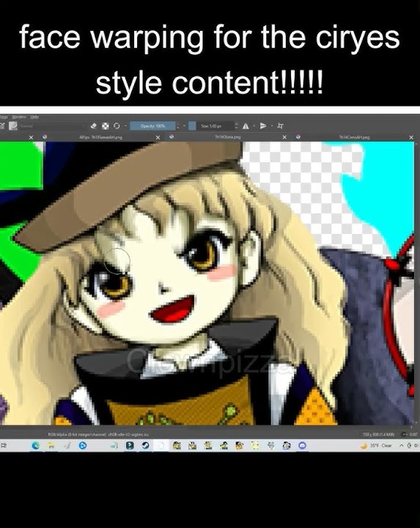Toggle horizontal mirror tool

coord(246,126)
